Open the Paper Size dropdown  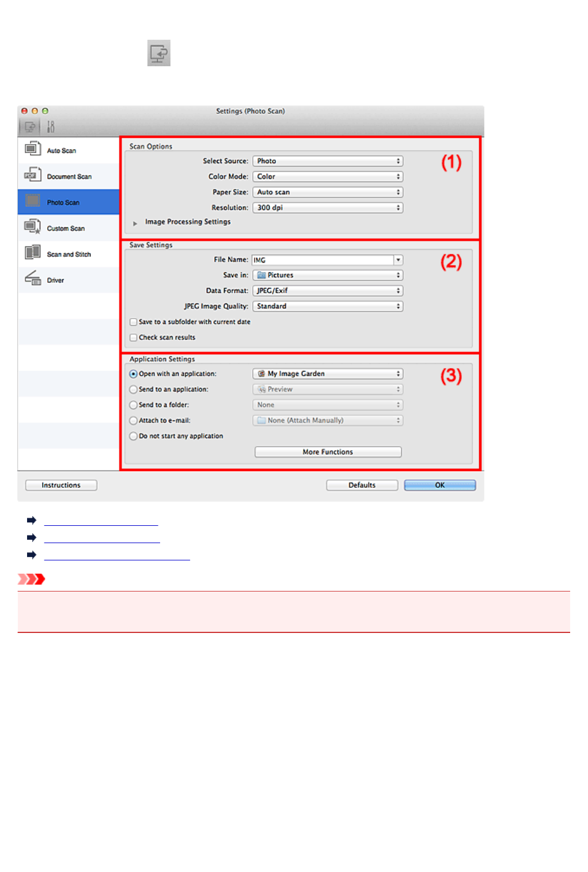328,192
